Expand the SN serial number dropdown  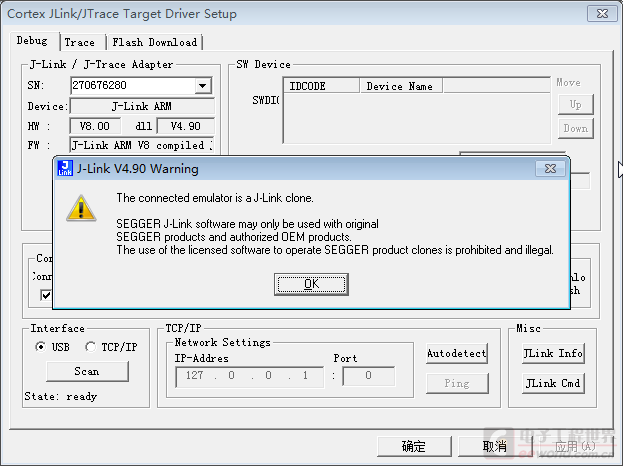click(x=203, y=85)
